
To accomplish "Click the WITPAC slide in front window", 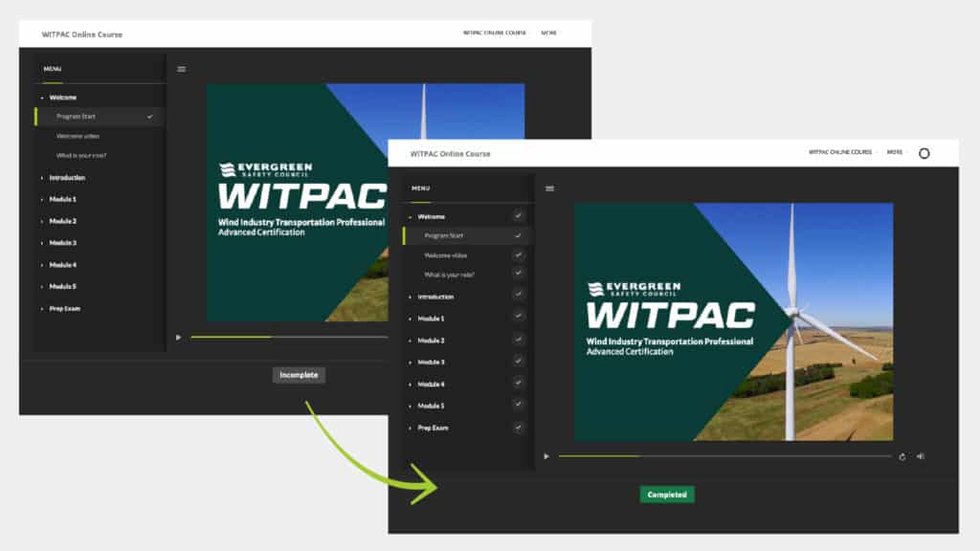I will pos(734,321).
